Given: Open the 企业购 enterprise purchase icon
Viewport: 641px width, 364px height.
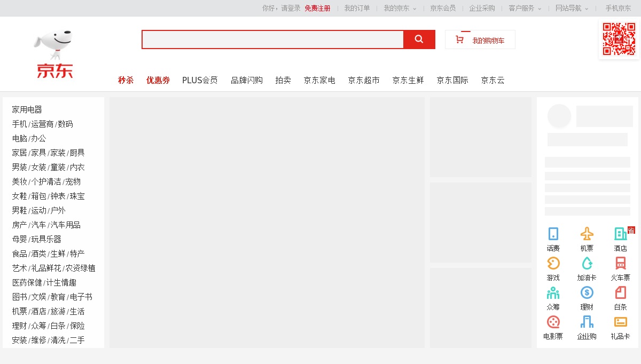Looking at the screenshot, I should [587, 322].
